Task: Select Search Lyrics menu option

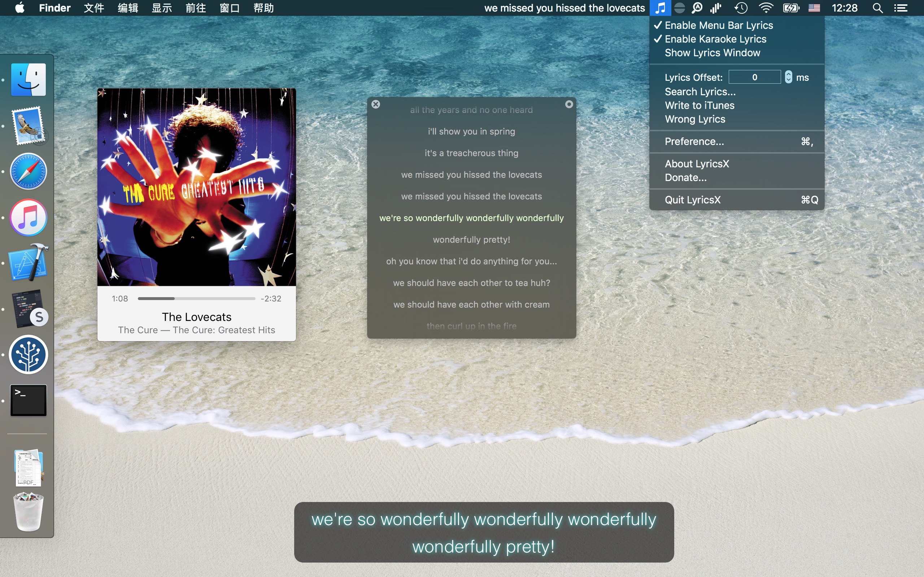Action: tap(700, 92)
